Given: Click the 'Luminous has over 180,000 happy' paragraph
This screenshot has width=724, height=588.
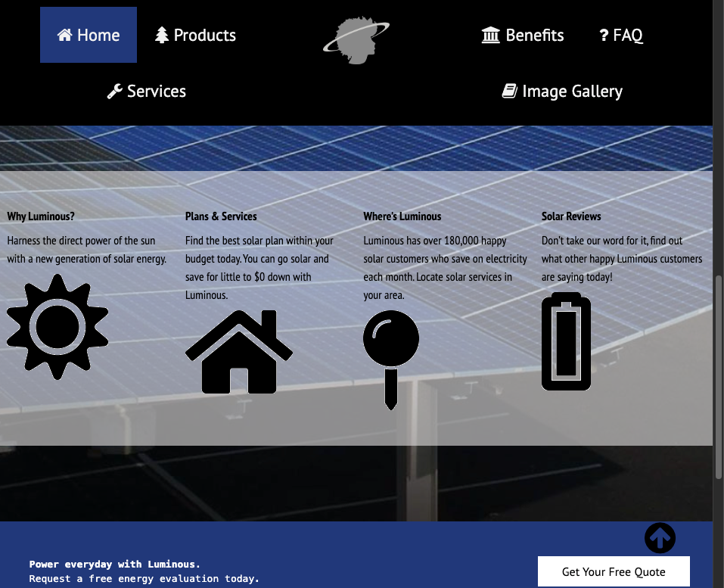Looking at the screenshot, I should [445, 268].
